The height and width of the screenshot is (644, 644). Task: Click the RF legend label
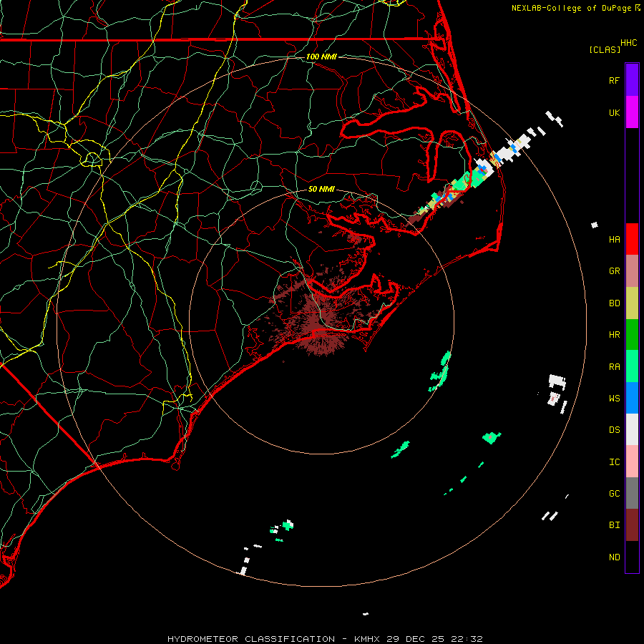click(x=615, y=80)
